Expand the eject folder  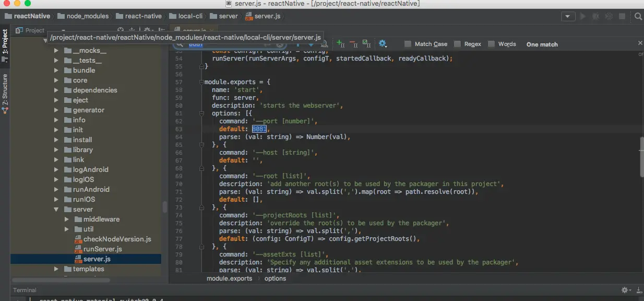[56, 100]
